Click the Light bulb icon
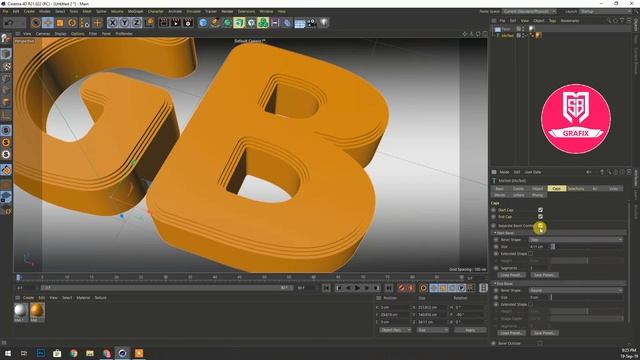 tap(324, 23)
